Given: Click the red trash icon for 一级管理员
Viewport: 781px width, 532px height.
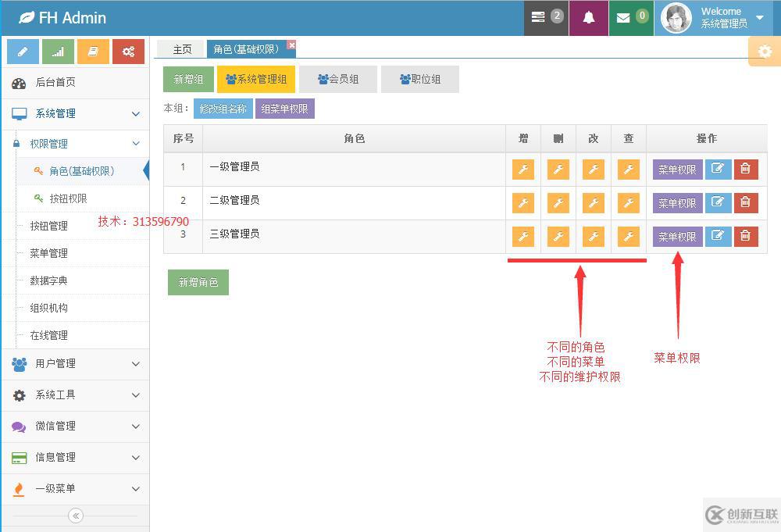Looking at the screenshot, I should (x=746, y=169).
